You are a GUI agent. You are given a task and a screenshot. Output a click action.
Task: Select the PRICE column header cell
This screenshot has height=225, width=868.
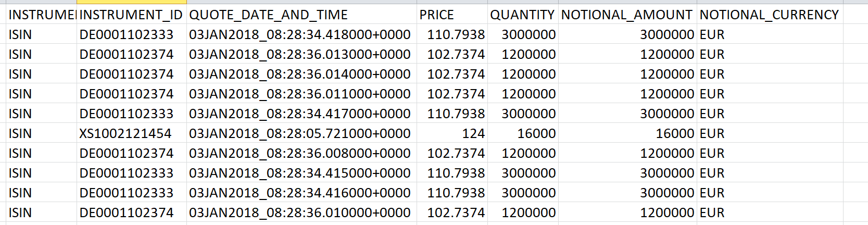click(x=452, y=15)
